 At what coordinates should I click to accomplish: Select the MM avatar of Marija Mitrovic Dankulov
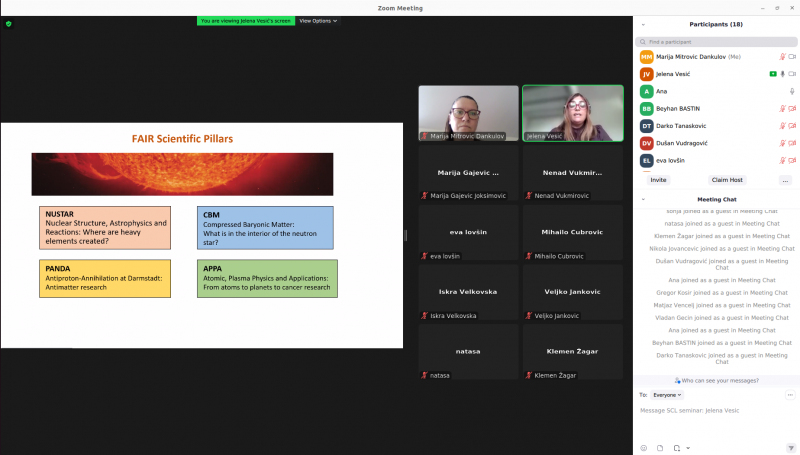pos(646,57)
